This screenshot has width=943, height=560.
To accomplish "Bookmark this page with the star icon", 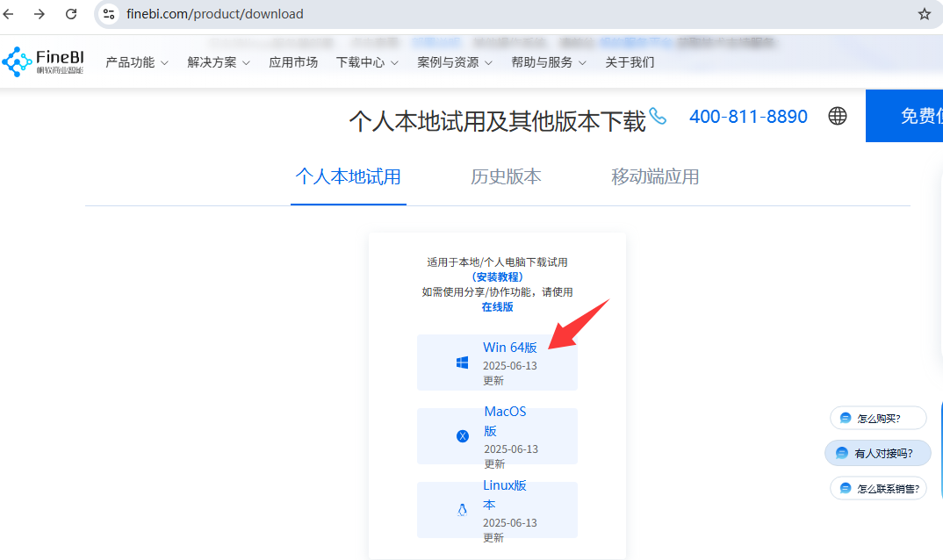I will tap(925, 14).
